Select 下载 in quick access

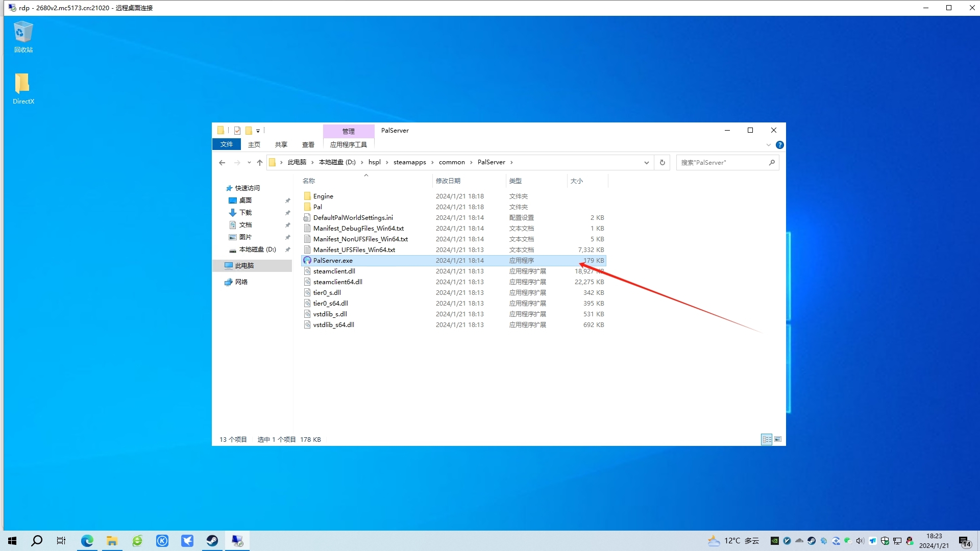(x=246, y=213)
